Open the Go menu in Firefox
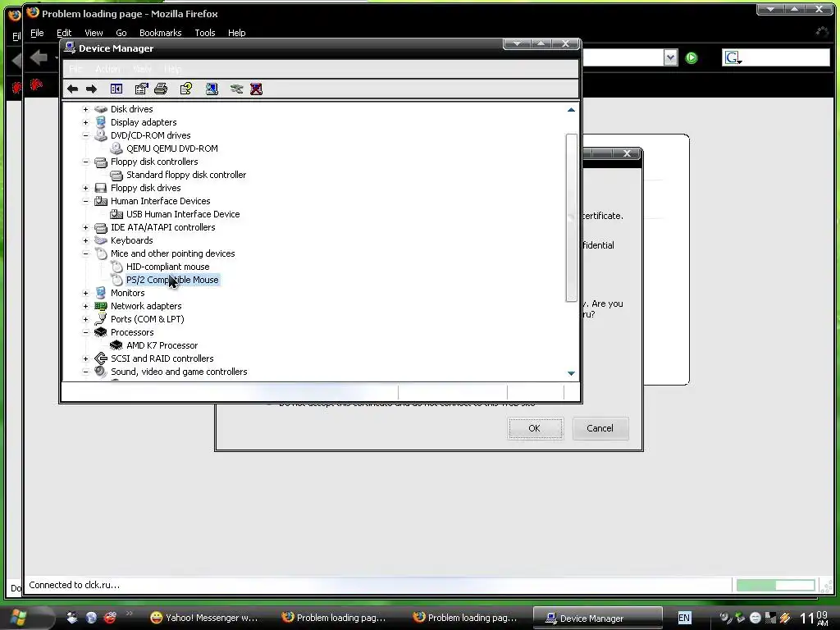Viewport: 840px width, 630px height. 121,33
